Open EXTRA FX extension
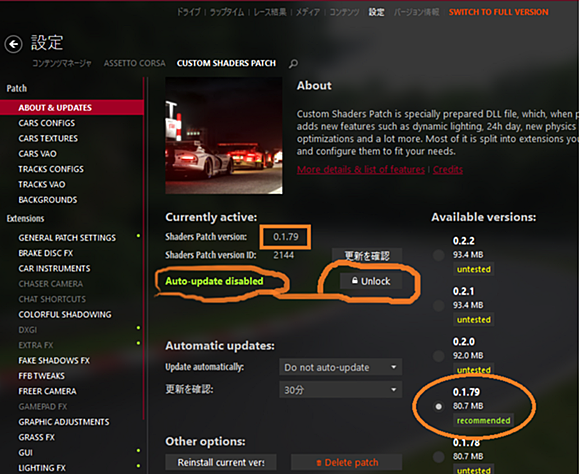 [36, 345]
